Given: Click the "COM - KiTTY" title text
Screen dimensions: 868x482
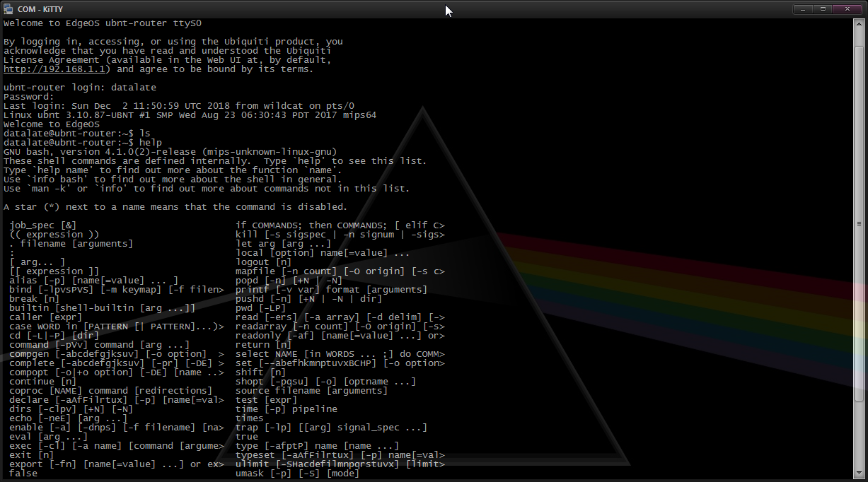Looking at the screenshot, I should pyautogui.click(x=37, y=8).
